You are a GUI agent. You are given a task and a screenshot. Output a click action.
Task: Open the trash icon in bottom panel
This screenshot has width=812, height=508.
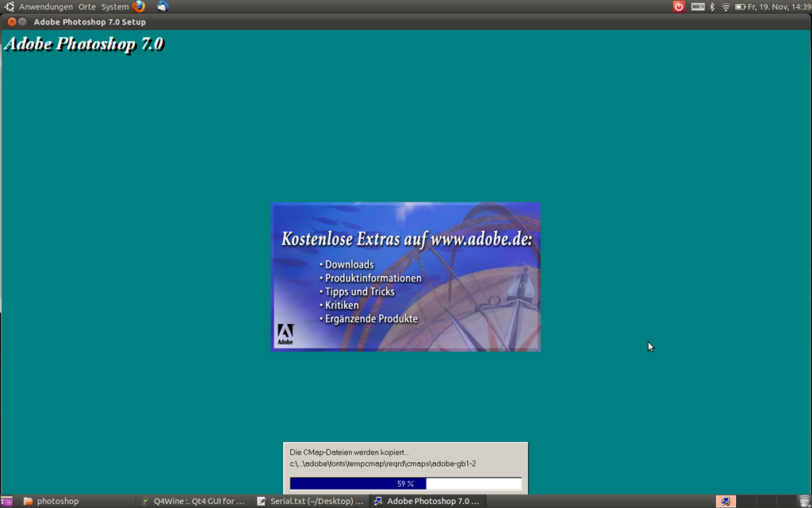coord(804,501)
